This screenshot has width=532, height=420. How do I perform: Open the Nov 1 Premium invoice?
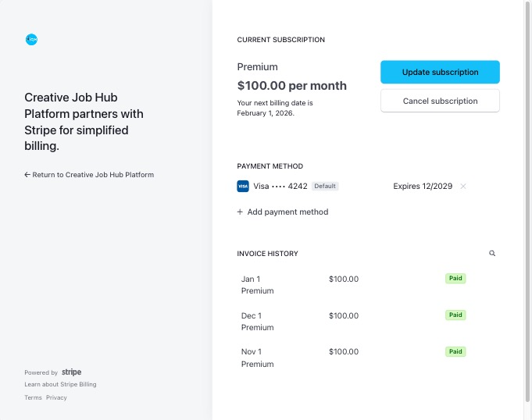(258, 358)
